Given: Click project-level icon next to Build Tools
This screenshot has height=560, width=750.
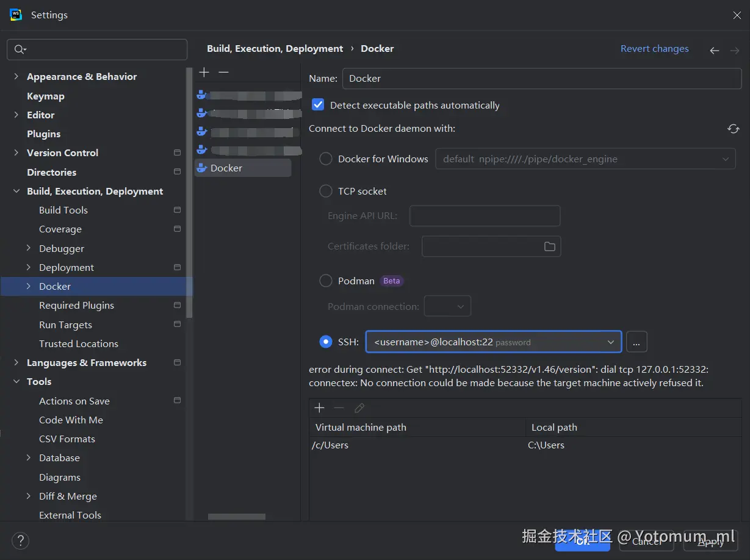Looking at the screenshot, I should coord(177,210).
